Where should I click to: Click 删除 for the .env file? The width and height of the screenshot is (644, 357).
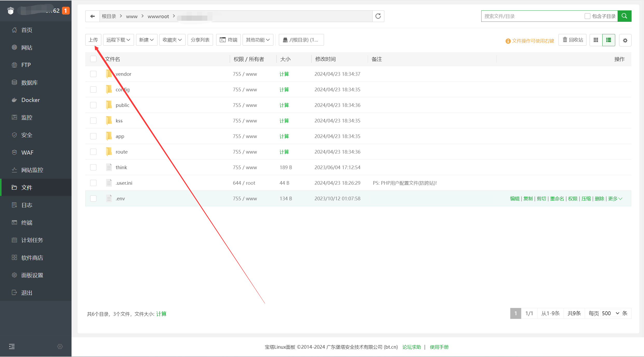tap(599, 198)
